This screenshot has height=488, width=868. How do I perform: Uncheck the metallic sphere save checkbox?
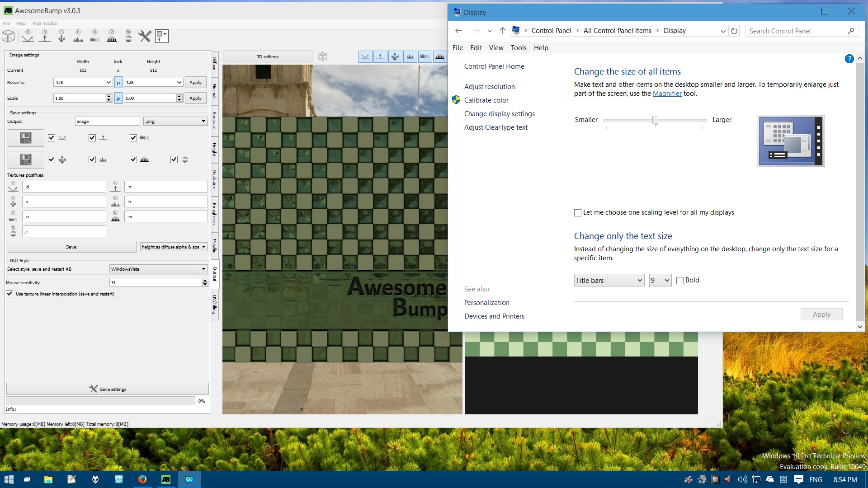pos(174,160)
